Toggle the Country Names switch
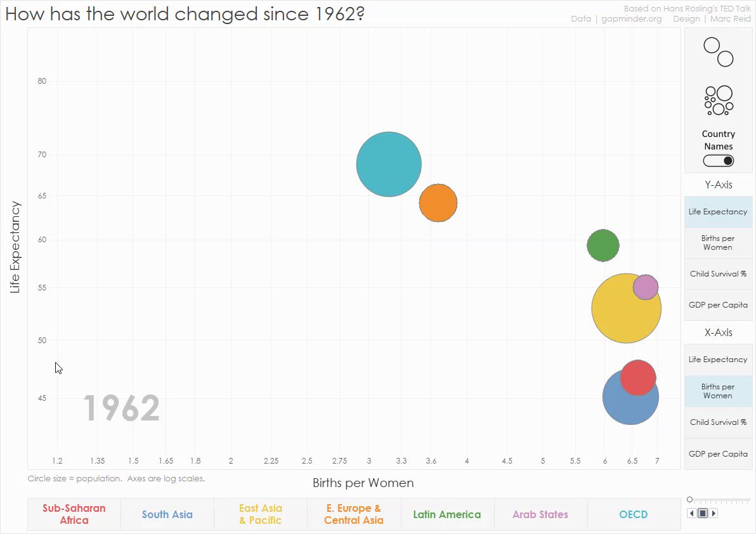 click(719, 160)
